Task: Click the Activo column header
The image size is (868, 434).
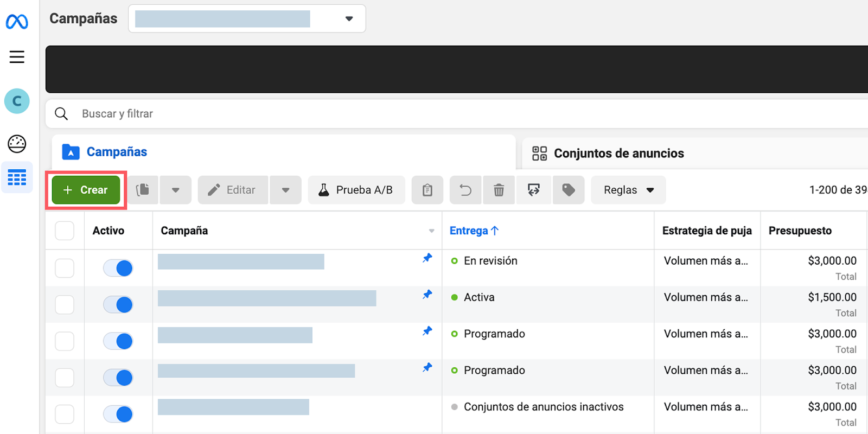Action: (108, 231)
